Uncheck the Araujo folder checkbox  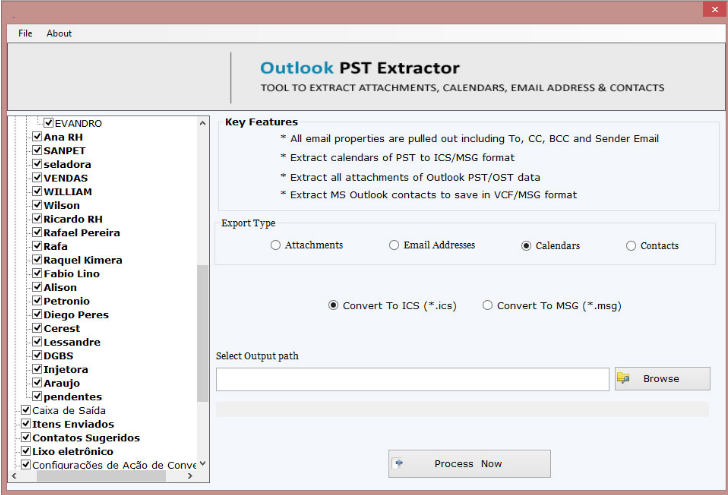pos(37,383)
